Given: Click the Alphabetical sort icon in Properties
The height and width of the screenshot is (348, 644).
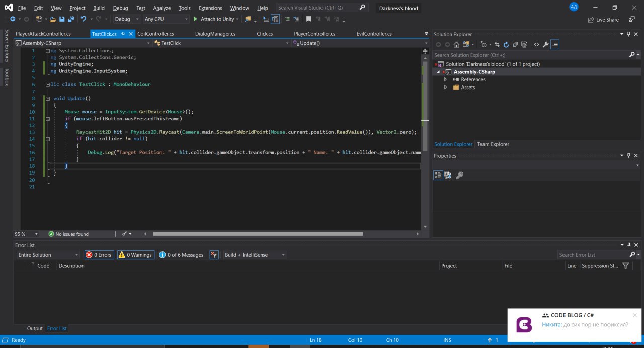Looking at the screenshot, I should 448,175.
